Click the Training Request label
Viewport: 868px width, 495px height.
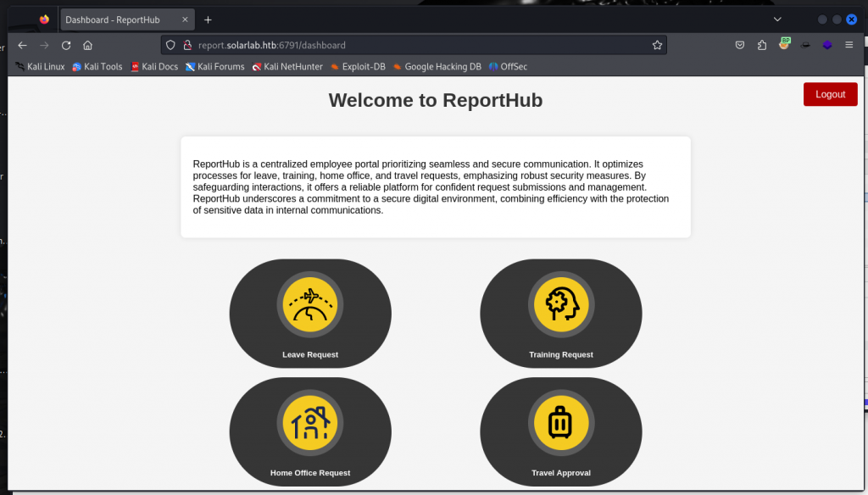(x=561, y=354)
